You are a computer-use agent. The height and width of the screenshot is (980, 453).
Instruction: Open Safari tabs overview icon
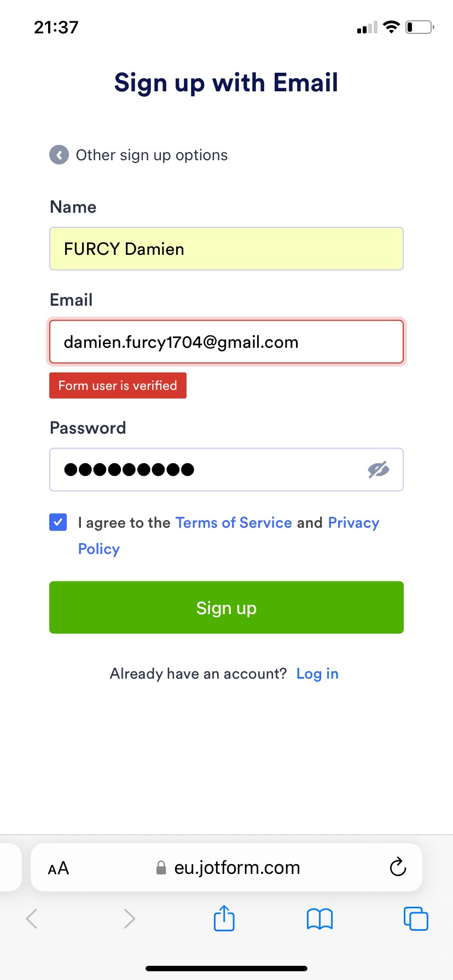coord(416,918)
